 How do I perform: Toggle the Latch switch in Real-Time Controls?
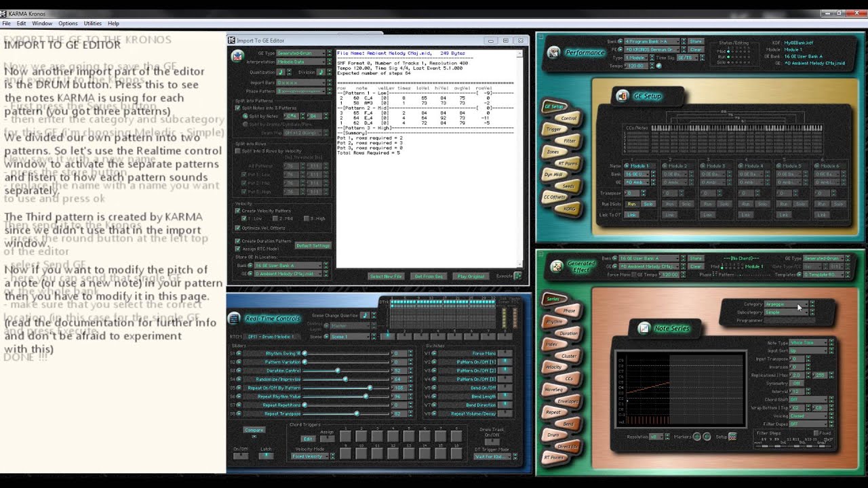pos(267,456)
